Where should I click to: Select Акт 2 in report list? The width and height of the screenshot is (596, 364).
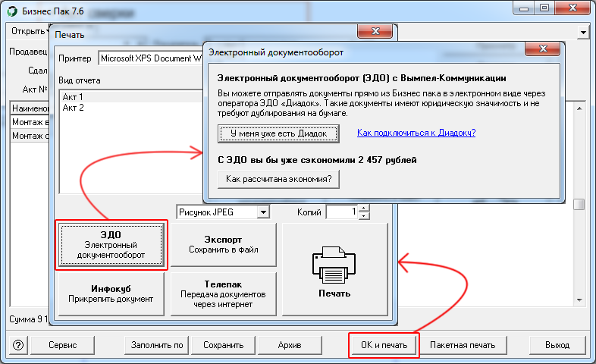pyautogui.click(x=131, y=108)
